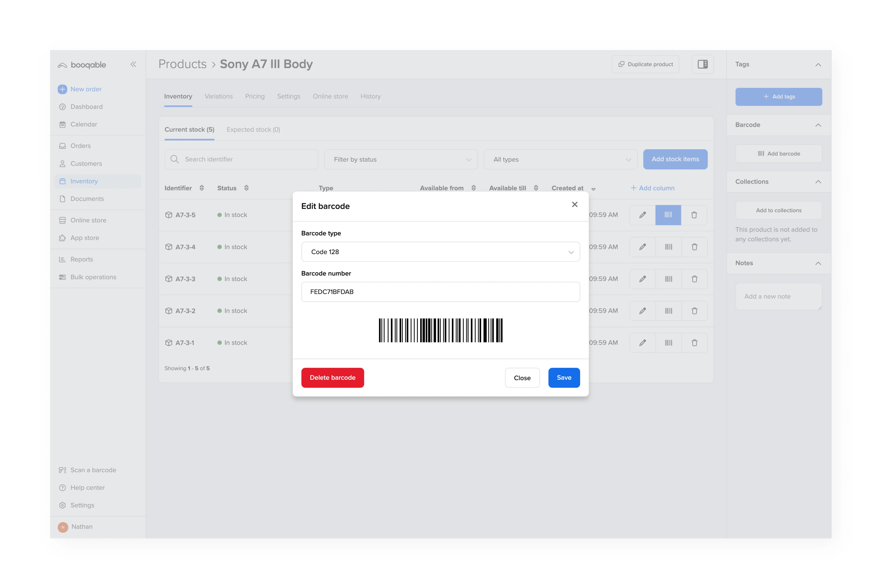This screenshot has width=882, height=588.
Task: Open Calendar in the sidebar
Action: pyautogui.click(x=84, y=124)
